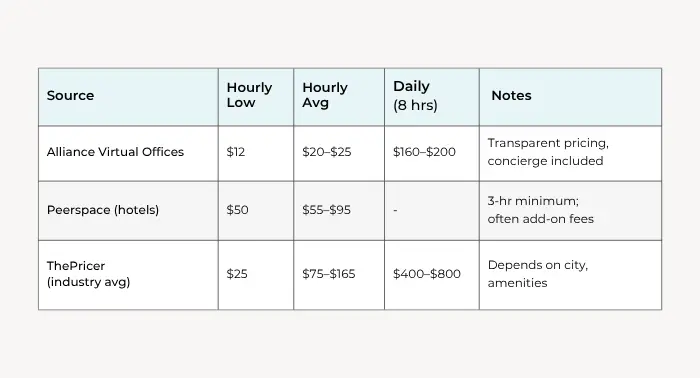
Task: Select the Daily (8 hrs) header
Action: pos(432,97)
